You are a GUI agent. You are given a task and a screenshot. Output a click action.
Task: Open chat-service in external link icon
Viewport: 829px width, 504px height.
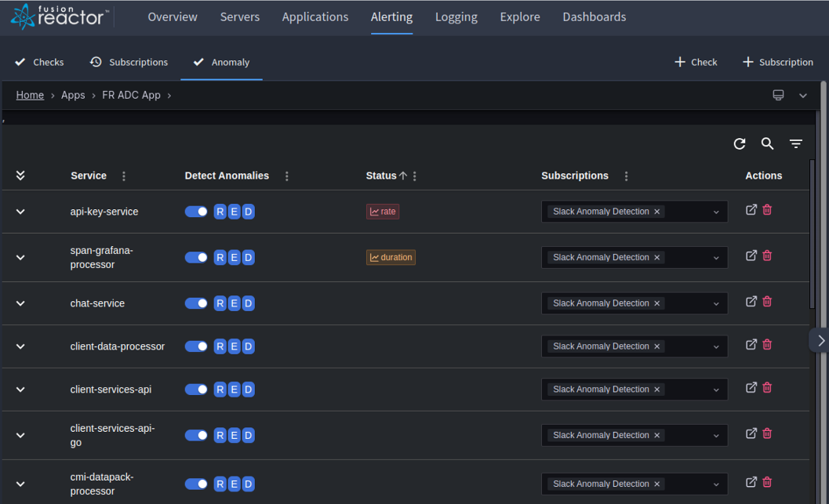coord(751,302)
